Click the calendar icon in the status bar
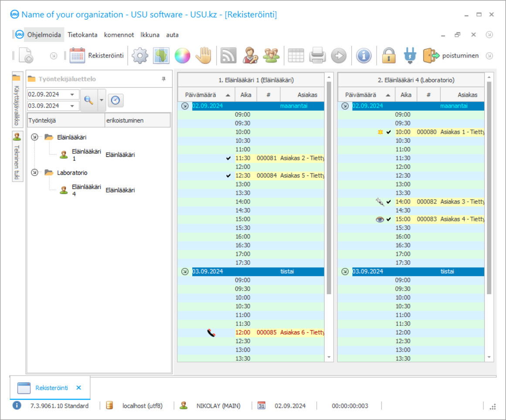The height and width of the screenshot is (420, 506). click(261, 406)
